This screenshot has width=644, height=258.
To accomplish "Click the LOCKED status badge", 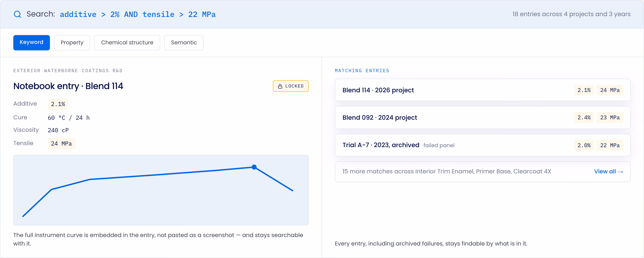I will pyautogui.click(x=290, y=86).
